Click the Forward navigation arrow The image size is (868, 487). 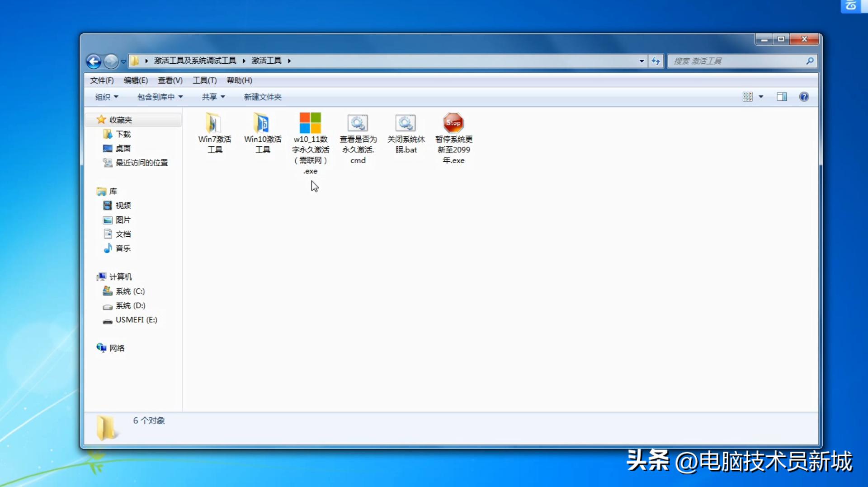click(x=111, y=61)
